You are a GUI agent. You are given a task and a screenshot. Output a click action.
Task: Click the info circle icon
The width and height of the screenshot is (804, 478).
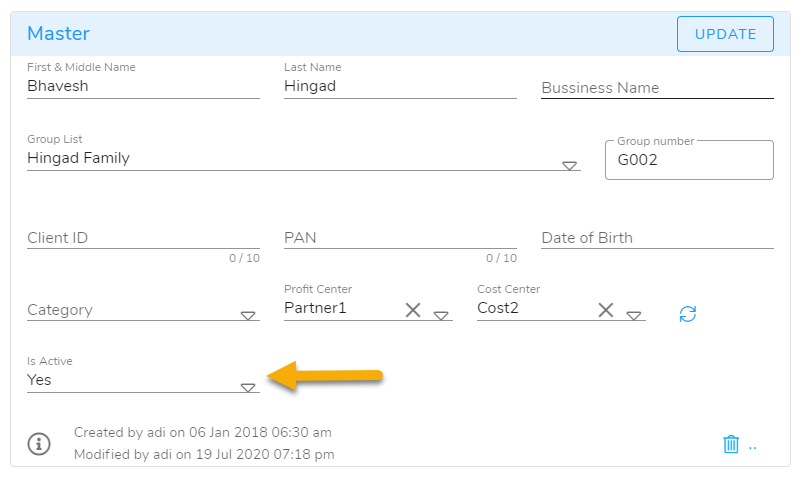pos(38,444)
